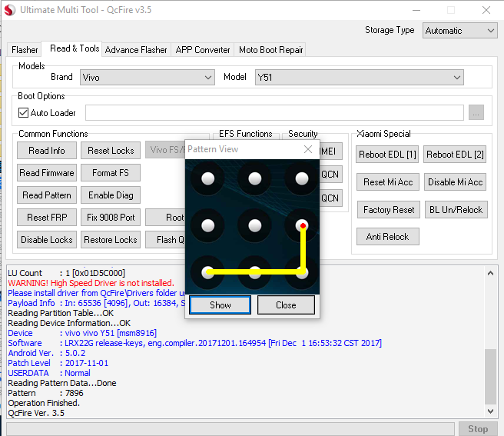
Task: Click the Patch Level 2017-11-01 line
Action: coord(58,363)
